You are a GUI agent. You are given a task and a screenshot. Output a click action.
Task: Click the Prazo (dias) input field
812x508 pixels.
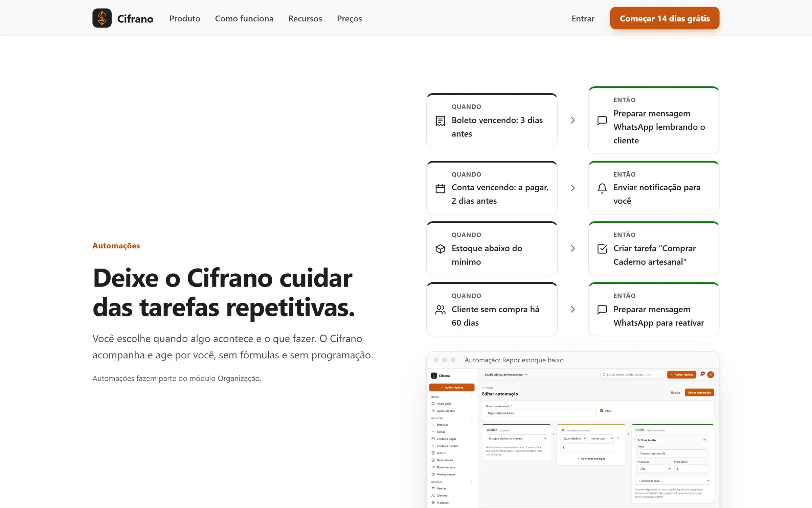pyautogui.click(x=691, y=469)
